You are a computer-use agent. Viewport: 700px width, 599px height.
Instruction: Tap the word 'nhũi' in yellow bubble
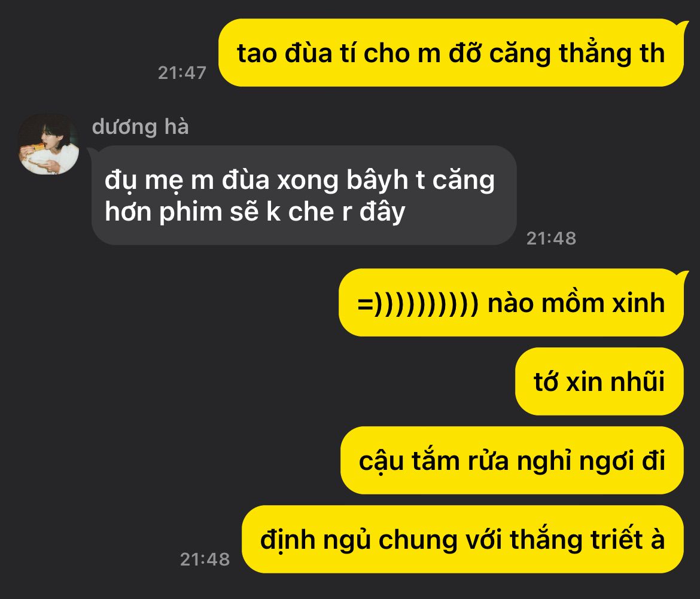click(637, 381)
